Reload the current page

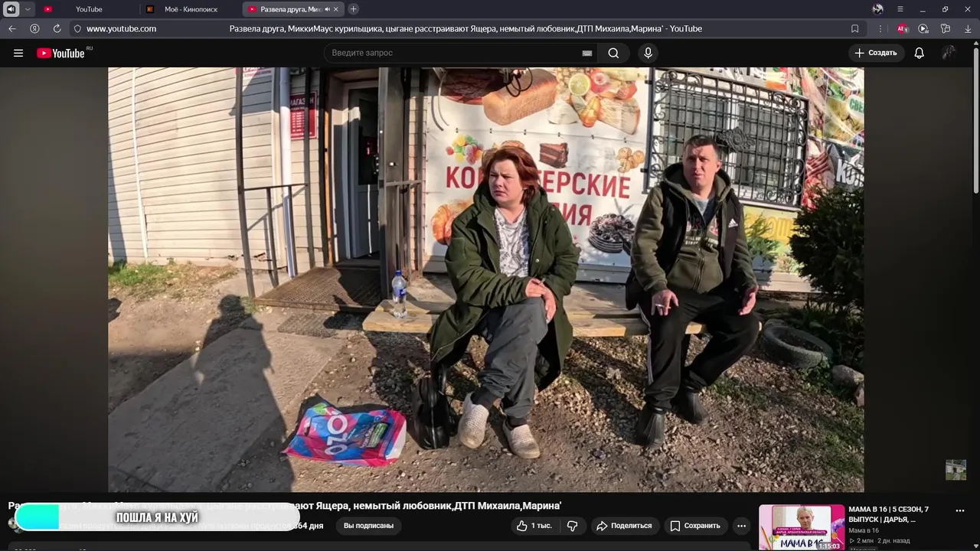coord(57,28)
